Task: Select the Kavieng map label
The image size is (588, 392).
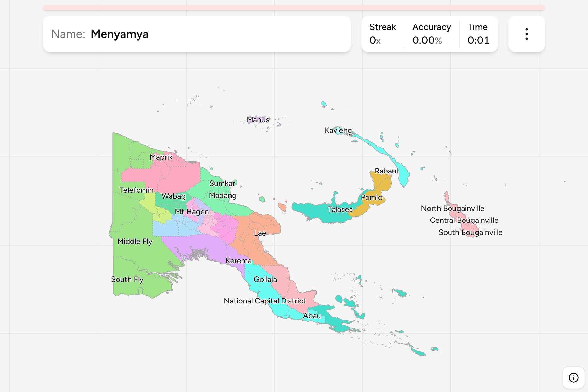Action: pyautogui.click(x=338, y=131)
